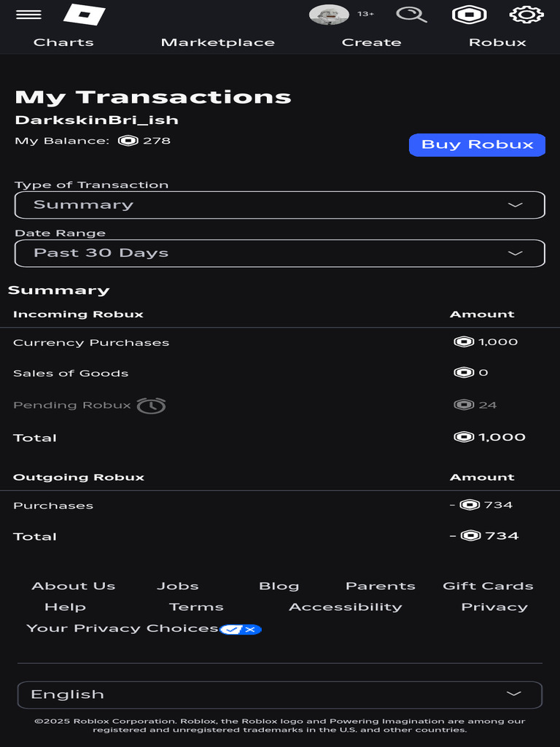The image size is (560, 747).
Task: Click the Roblox logo home icon
Action: (85, 15)
